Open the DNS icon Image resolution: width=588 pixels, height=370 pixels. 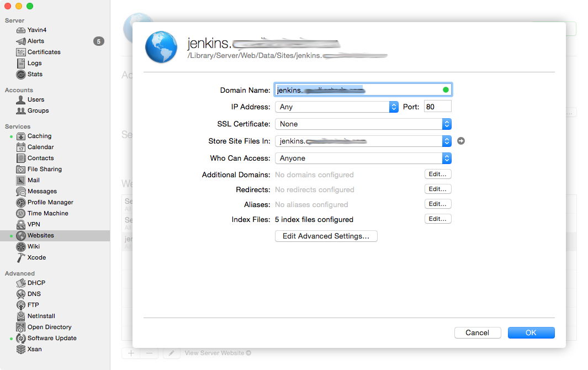(20, 294)
